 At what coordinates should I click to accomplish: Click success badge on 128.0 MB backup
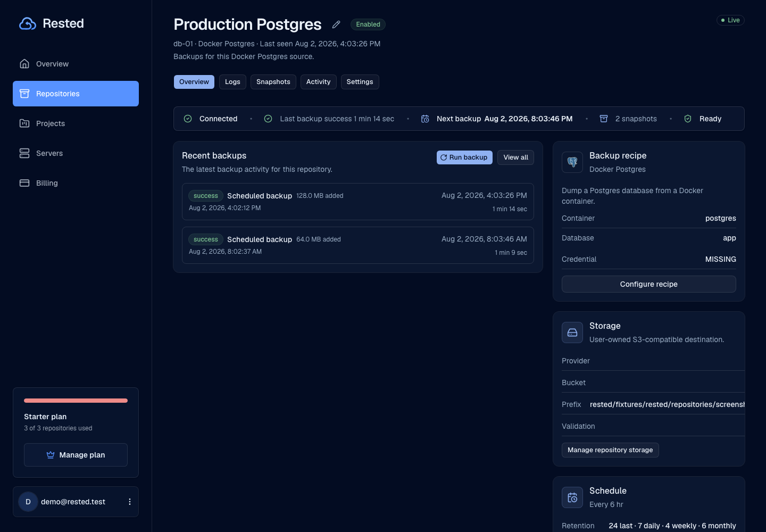click(x=206, y=196)
